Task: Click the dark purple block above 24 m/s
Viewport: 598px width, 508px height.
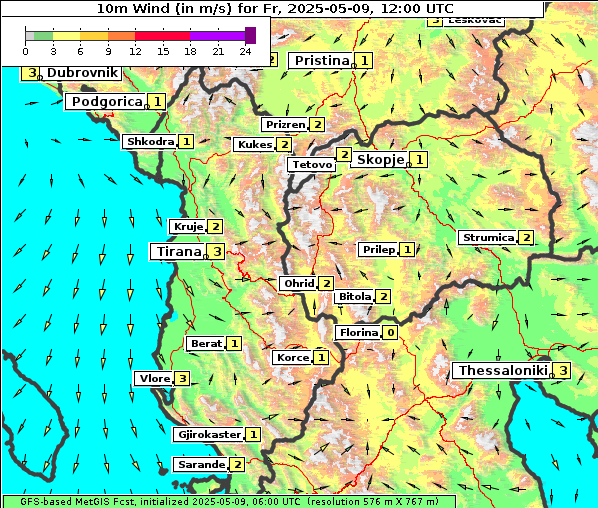Action: click(x=251, y=35)
